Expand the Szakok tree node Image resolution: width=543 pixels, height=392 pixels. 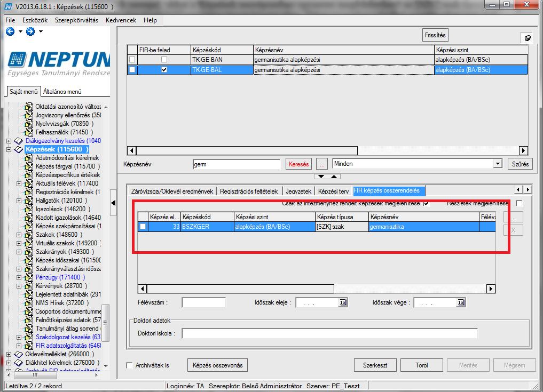(x=19, y=235)
